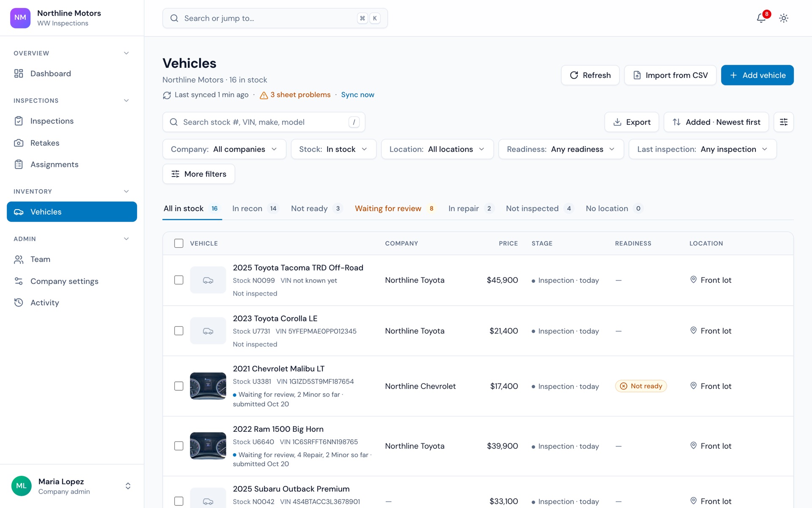Open the Location filter dropdown
The width and height of the screenshot is (812, 508).
[437, 149]
